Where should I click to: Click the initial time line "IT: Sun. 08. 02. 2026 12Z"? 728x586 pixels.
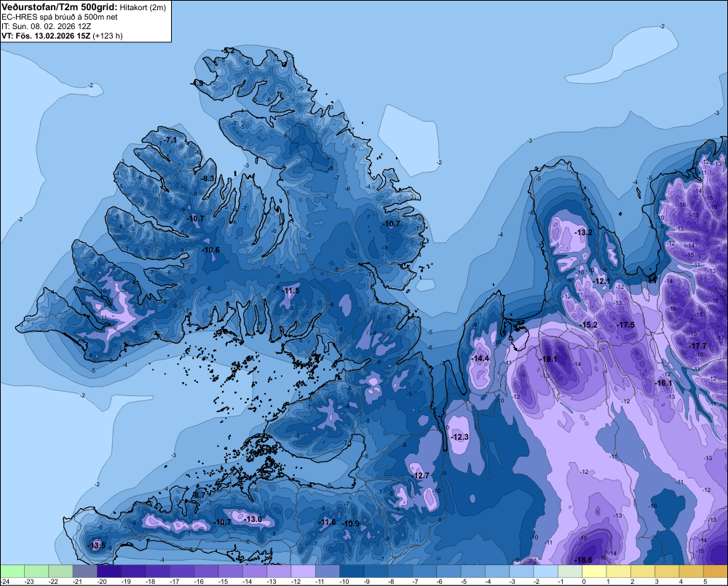(48, 26)
